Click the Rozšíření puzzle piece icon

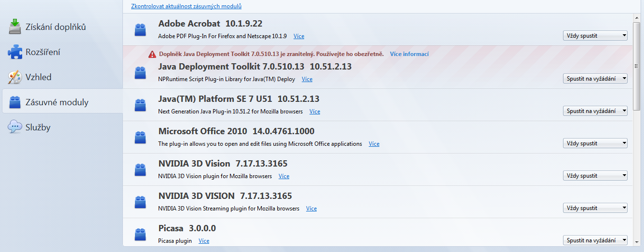tap(15, 52)
